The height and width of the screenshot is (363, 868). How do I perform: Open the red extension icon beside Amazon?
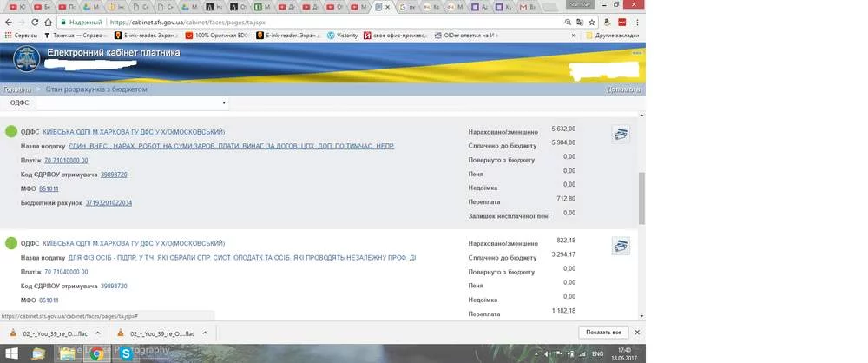[621, 23]
